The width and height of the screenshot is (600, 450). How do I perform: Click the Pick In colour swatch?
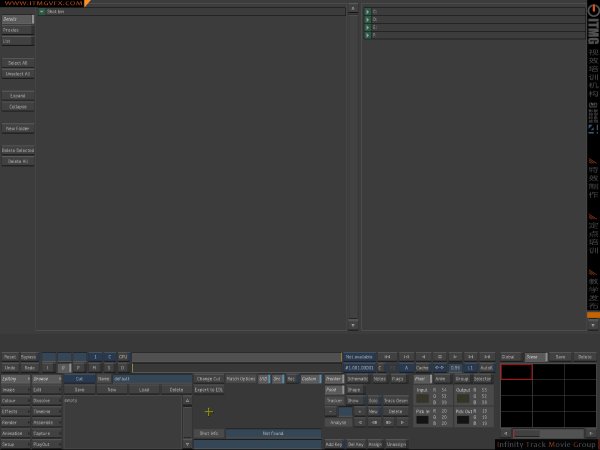coord(422,420)
